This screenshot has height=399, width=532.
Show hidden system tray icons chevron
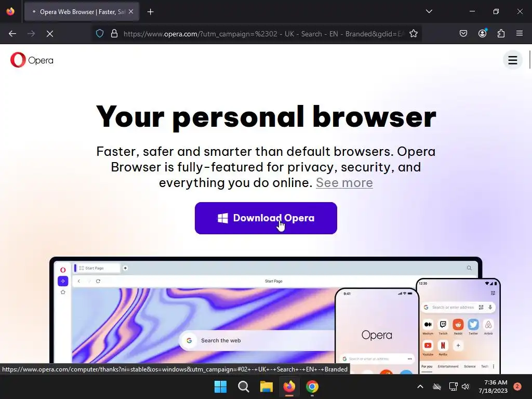click(420, 387)
